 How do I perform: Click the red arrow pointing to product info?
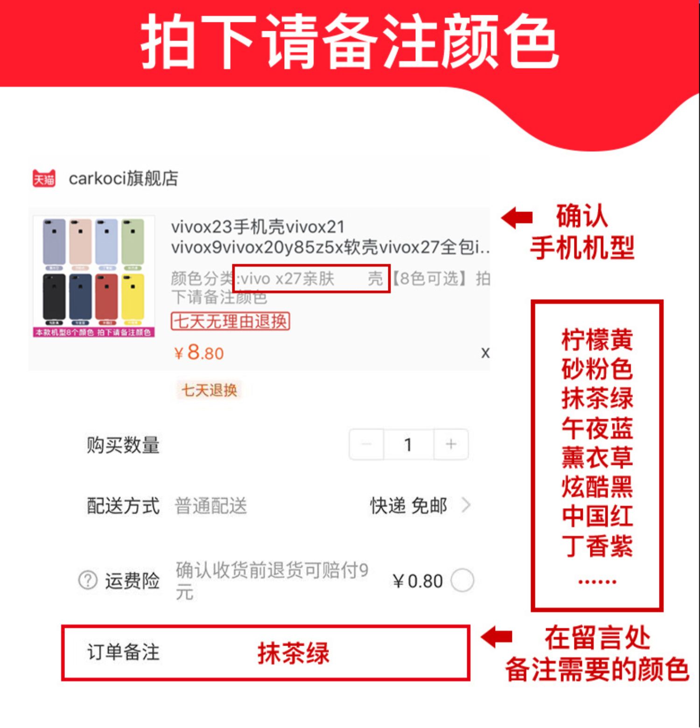517,217
